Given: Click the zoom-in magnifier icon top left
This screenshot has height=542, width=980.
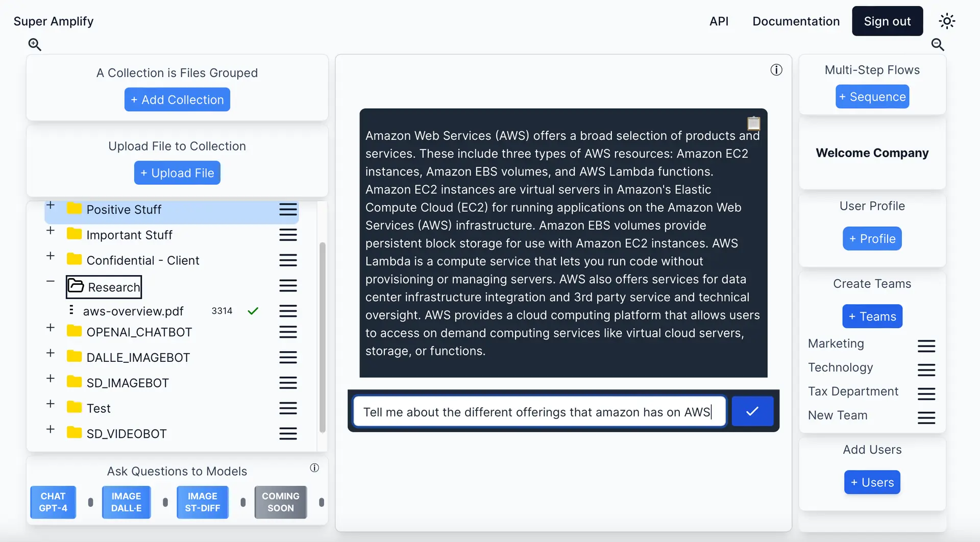Looking at the screenshot, I should tap(35, 45).
